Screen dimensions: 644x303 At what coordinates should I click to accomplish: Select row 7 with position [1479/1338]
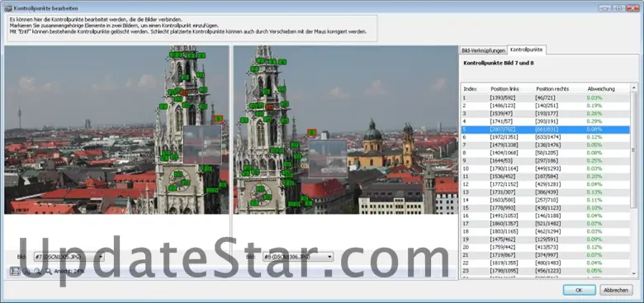click(x=546, y=145)
